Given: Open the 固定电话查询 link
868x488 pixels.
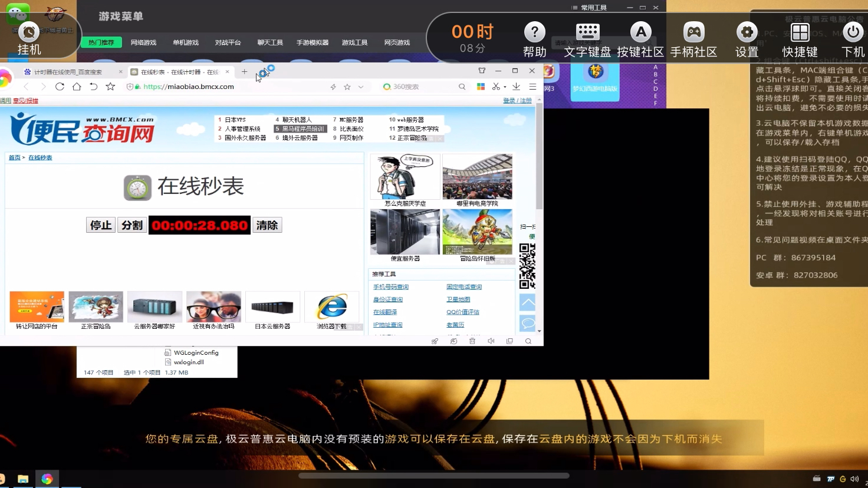Looking at the screenshot, I should tap(464, 287).
